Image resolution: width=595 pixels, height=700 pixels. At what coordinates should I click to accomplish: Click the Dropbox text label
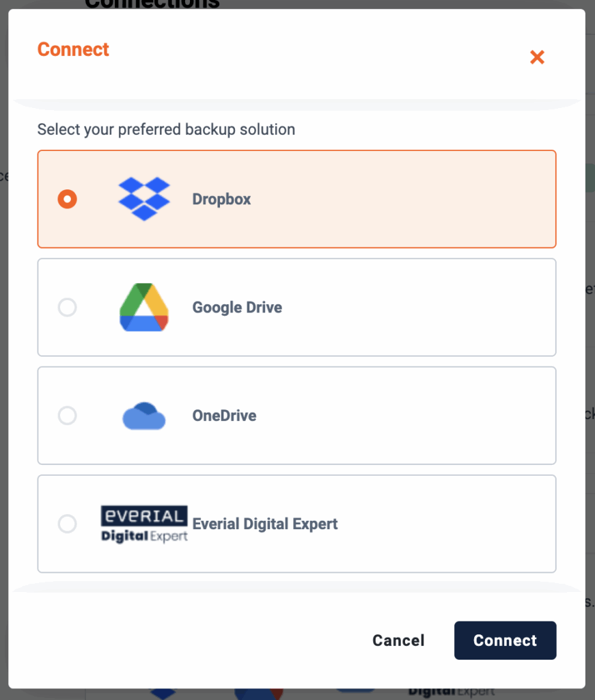click(x=222, y=199)
